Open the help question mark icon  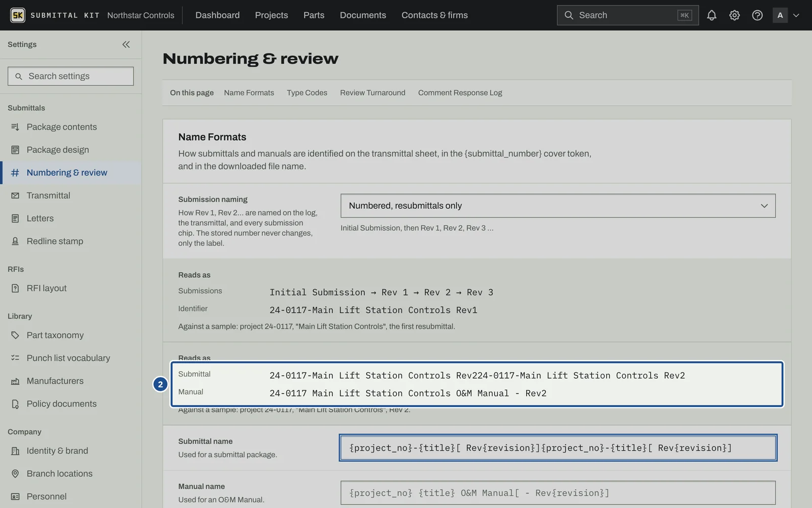(757, 15)
